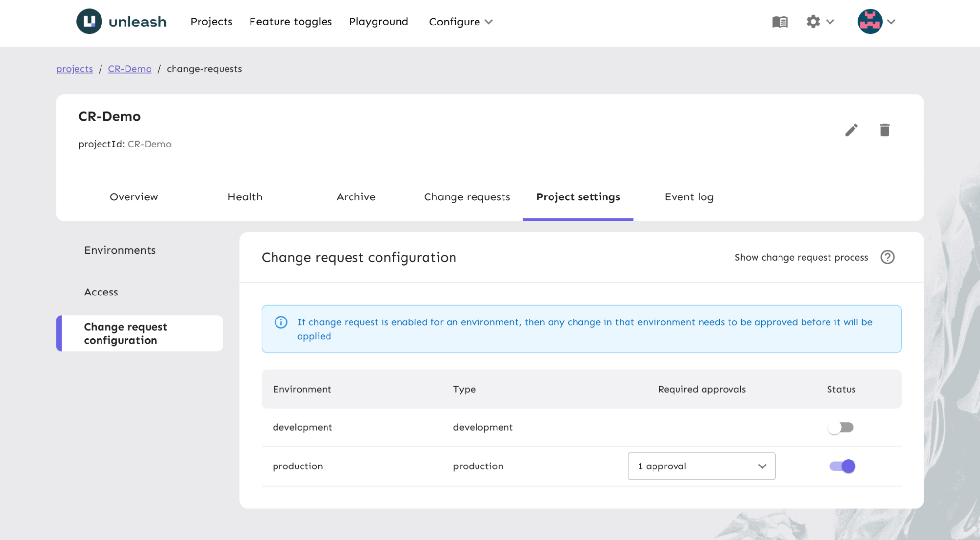
Task: Click the delete trash icon
Action: pos(885,130)
